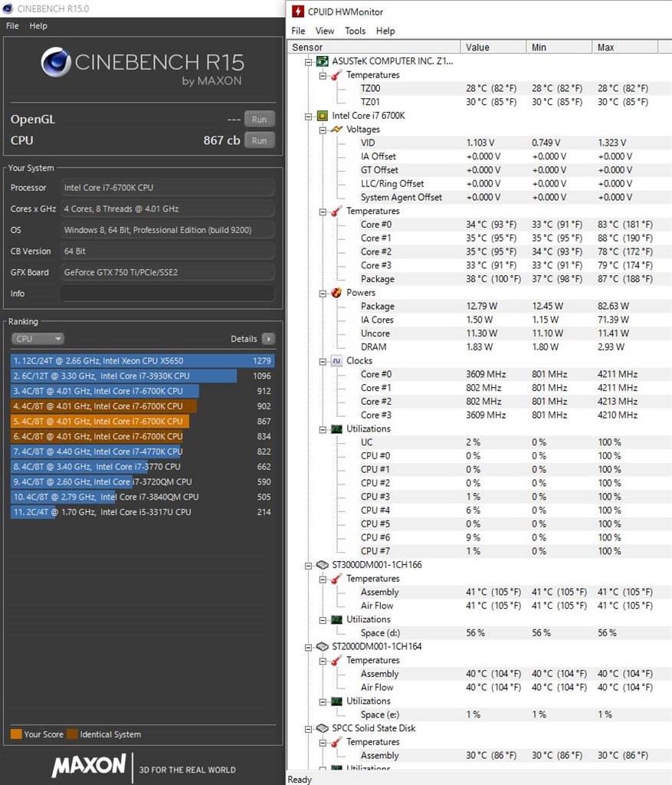
Task: Collapse the Powers group
Action: tap(323, 293)
